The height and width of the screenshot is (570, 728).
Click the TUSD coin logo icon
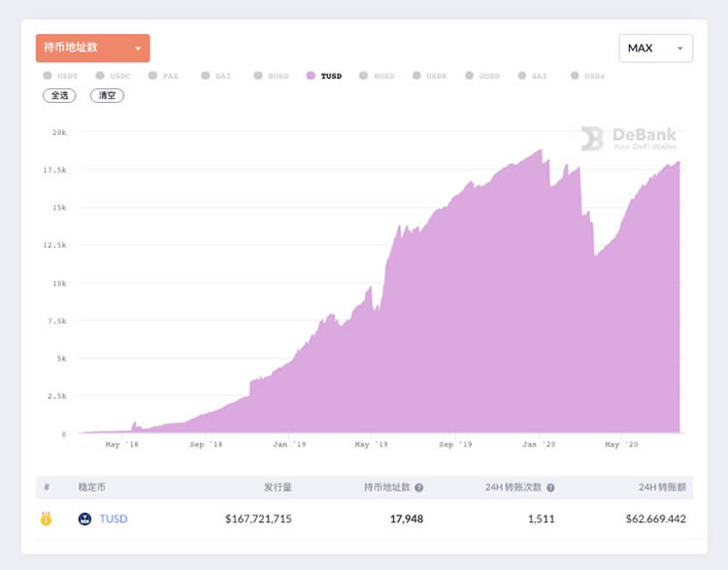click(84, 519)
